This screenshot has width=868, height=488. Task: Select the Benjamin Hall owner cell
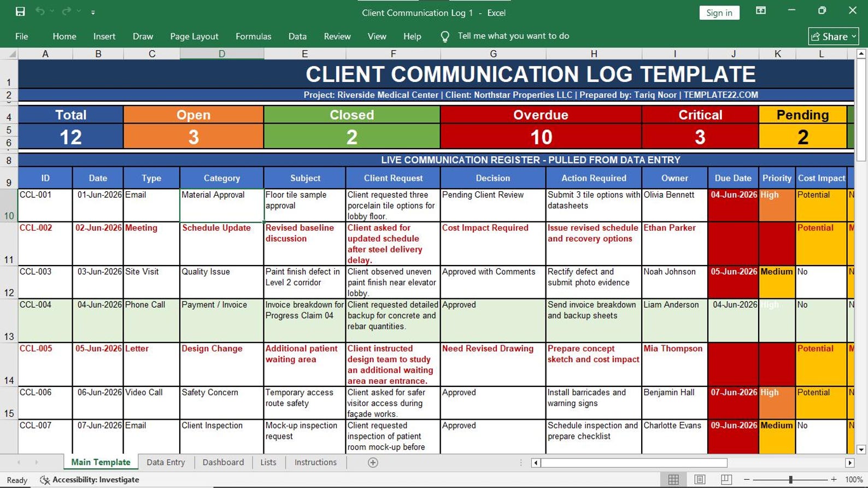point(675,403)
